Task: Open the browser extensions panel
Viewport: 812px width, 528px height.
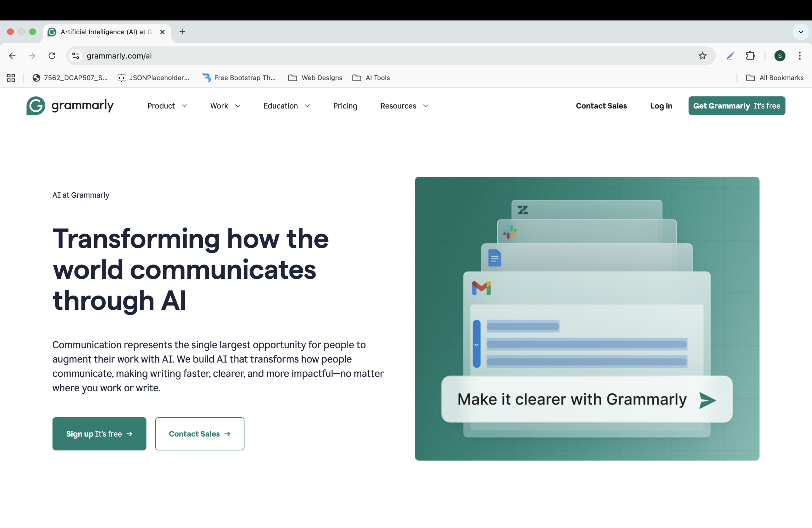Action: click(x=750, y=55)
